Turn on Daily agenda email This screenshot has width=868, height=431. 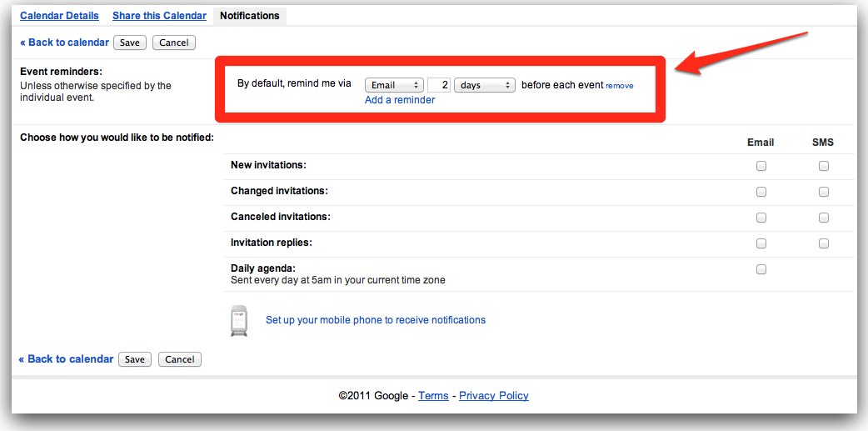(761, 269)
